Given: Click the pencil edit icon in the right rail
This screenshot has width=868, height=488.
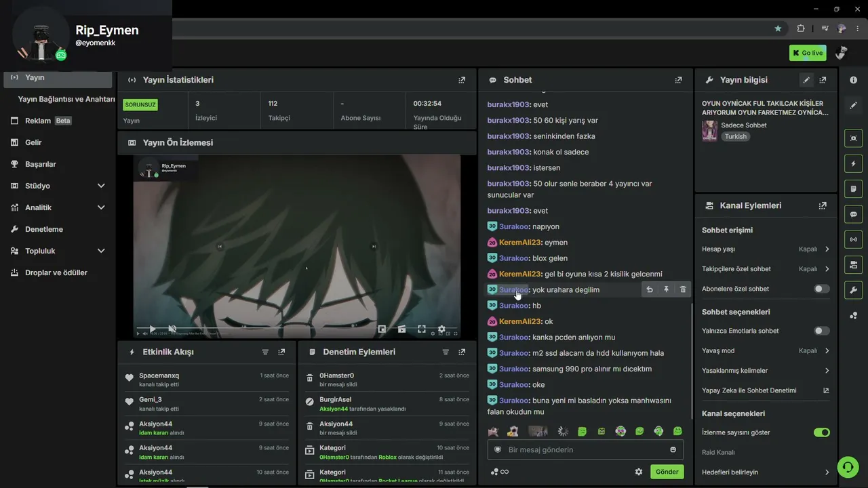Looking at the screenshot, I should coord(853,105).
